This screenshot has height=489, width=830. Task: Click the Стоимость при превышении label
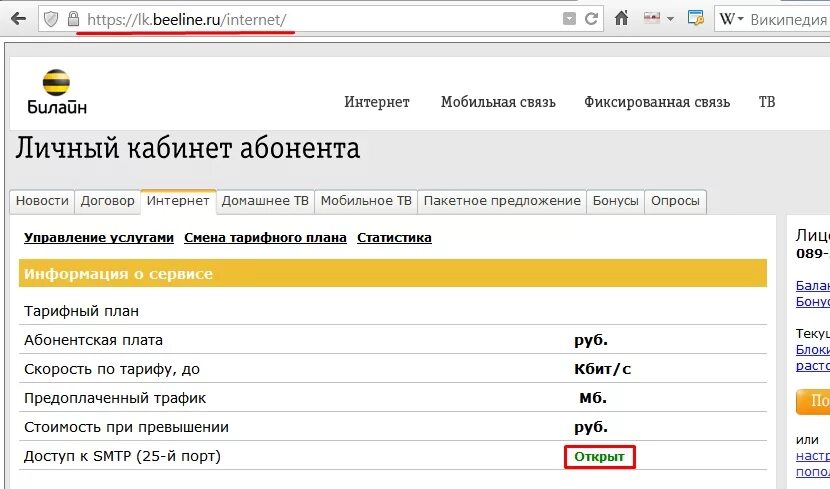tap(126, 428)
